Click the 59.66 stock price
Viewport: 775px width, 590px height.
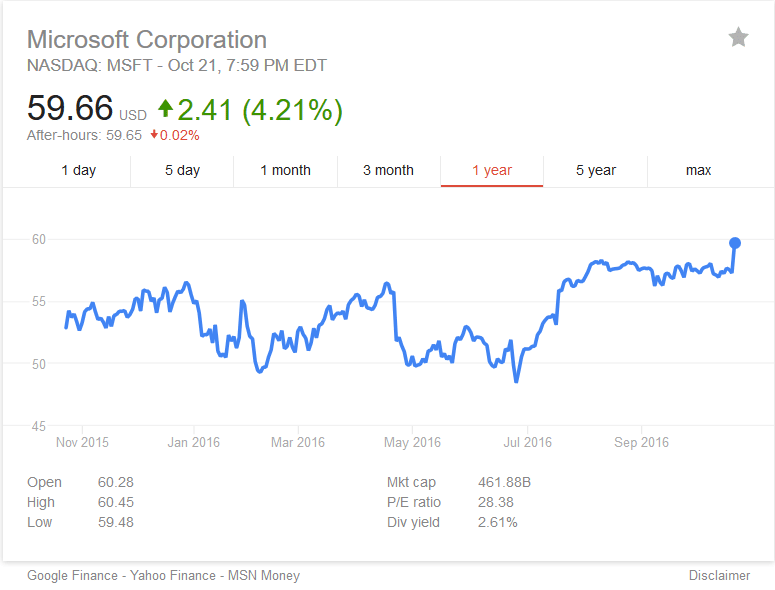pyautogui.click(x=70, y=108)
